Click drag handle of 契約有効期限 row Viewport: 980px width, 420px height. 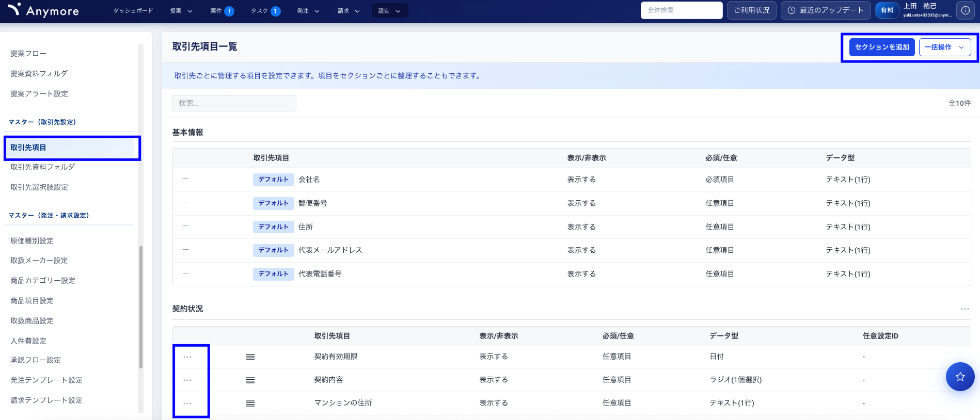pyautogui.click(x=250, y=357)
